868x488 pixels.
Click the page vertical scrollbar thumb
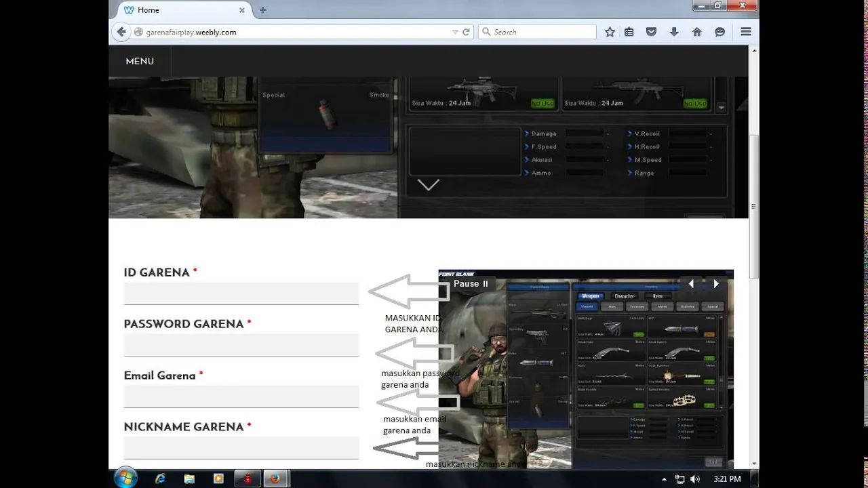point(754,207)
